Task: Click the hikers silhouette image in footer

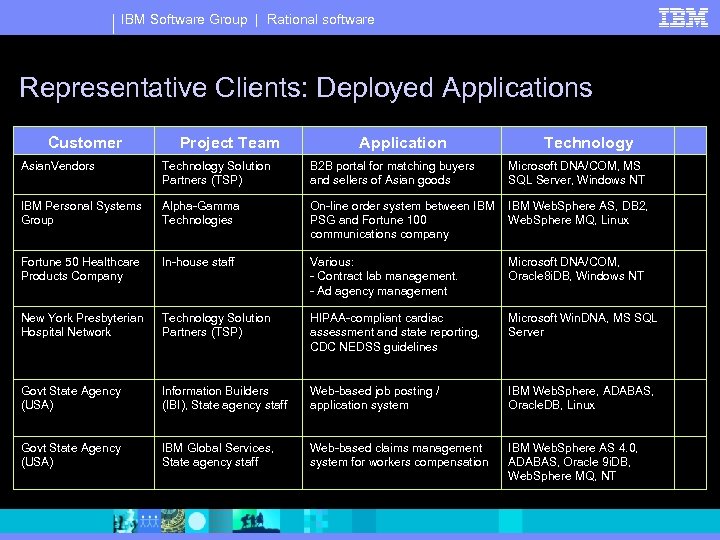Action: [x=256, y=521]
